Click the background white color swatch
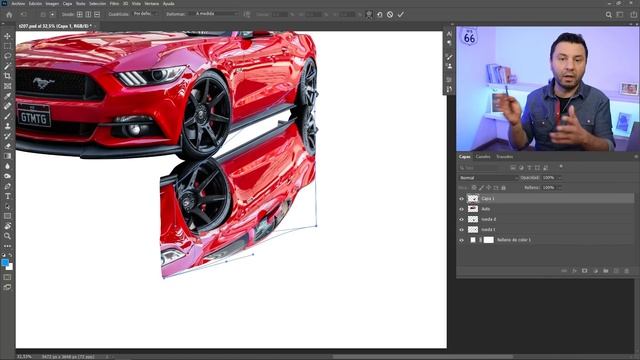This screenshot has width=640, height=360. (10, 267)
